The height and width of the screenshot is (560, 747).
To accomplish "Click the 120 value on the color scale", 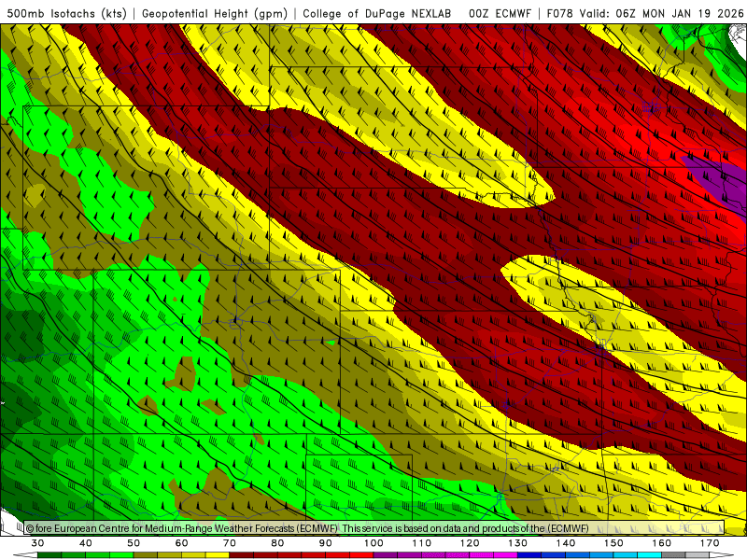I will pyautogui.click(x=470, y=543).
